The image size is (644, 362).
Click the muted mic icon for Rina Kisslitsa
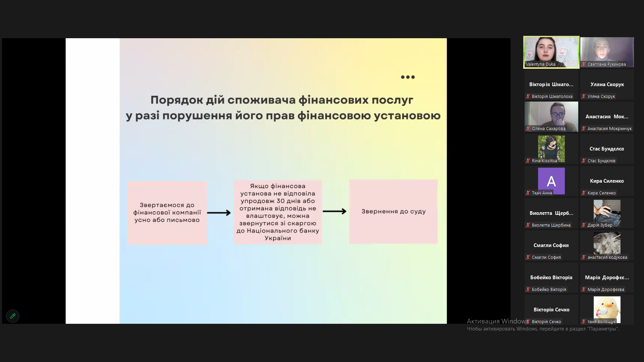pyautogui.click(x=528, y=161)
